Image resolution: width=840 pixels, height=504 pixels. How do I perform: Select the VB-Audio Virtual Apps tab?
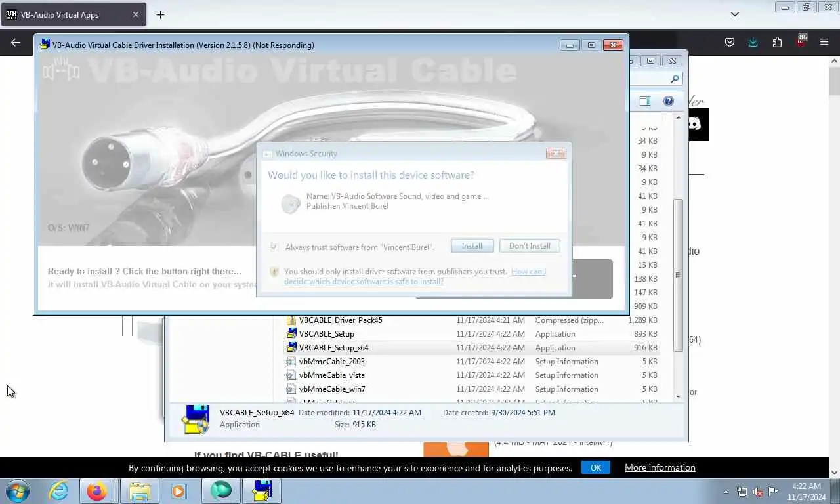point(73,14)
